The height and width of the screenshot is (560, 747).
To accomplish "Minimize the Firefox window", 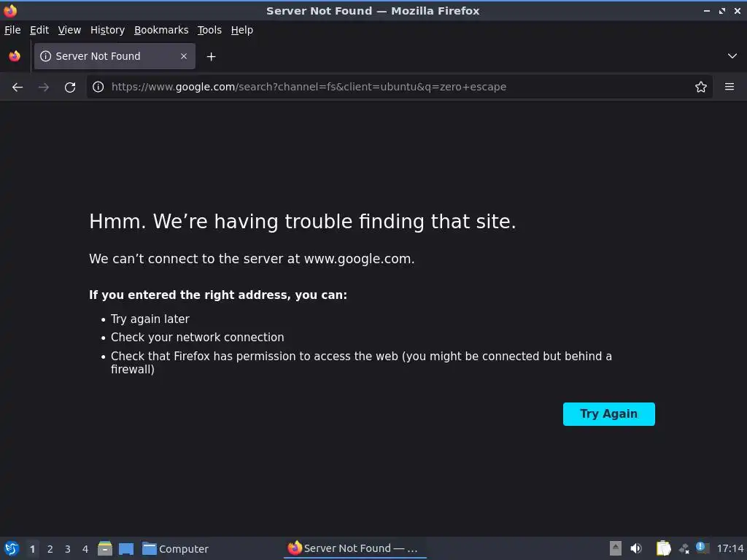I will tap(706, 11).
